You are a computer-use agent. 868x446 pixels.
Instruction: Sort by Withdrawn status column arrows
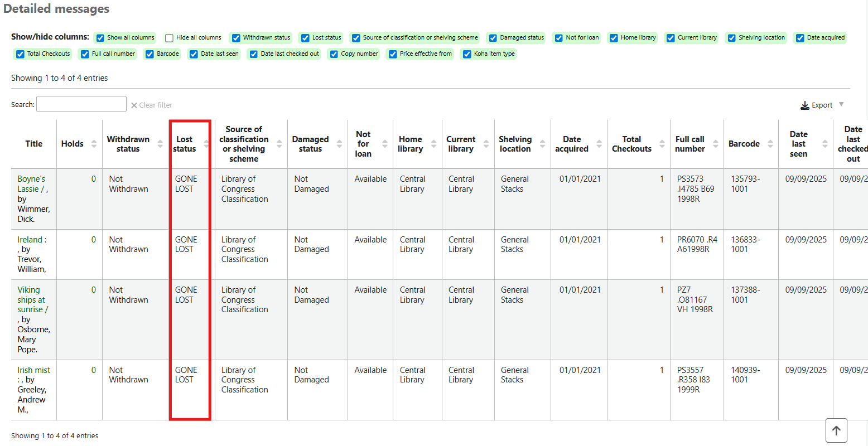tap(160, 144)
